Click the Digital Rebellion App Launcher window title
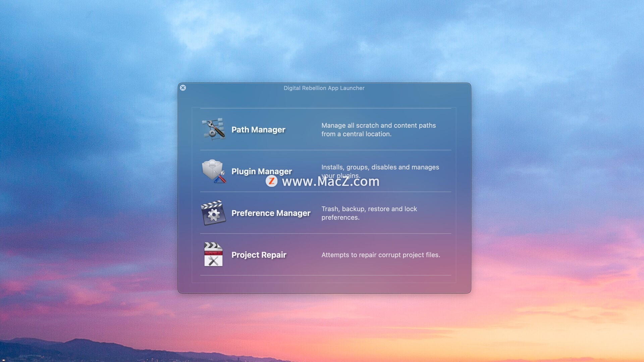The height and width of the screenshot is (362, 644). (324, 88)
